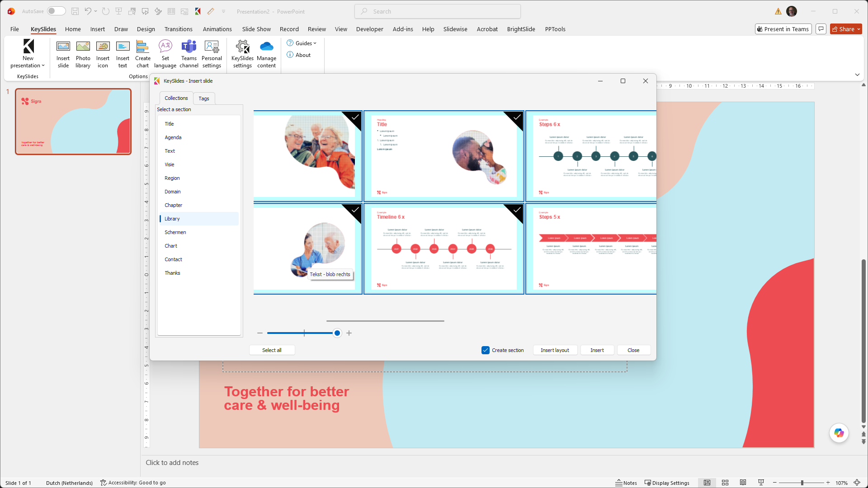Open the Create chart tool
This screenshot has height=488, width=868.
pos(143,54)
